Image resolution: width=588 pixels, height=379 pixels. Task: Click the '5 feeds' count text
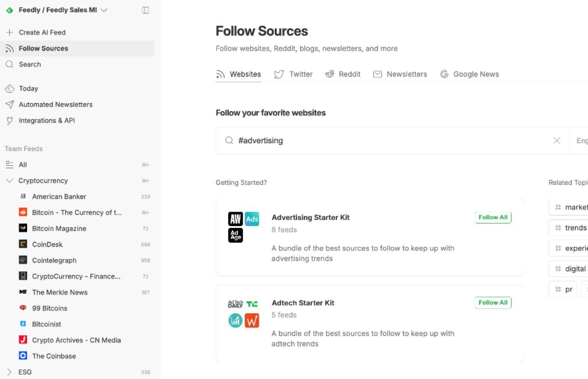click(284, 315)
